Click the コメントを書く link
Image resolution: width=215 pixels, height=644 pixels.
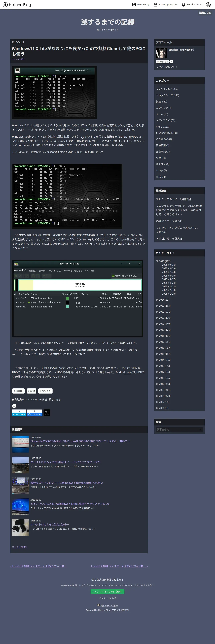(20, 547)
